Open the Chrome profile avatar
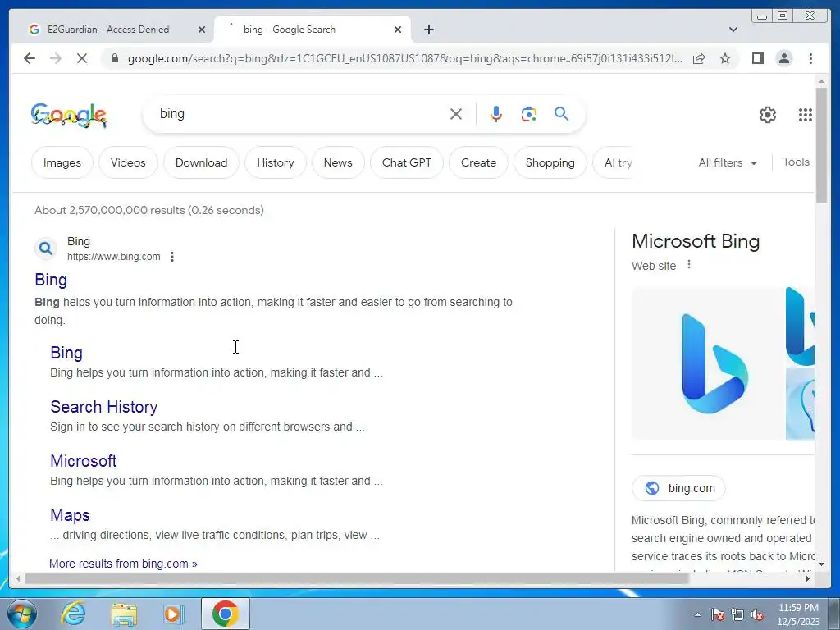840x630 pixels. [x=784, y=58]
